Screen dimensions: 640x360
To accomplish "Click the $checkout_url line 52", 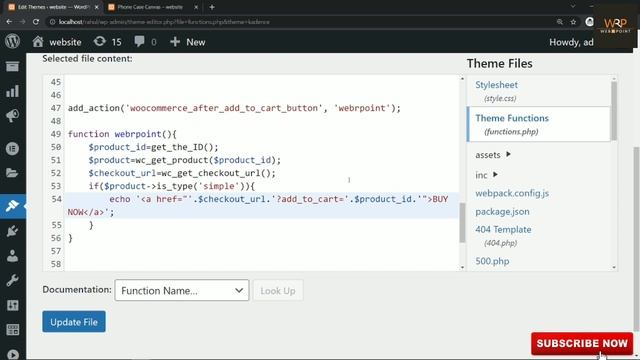I will click(x=182, y=173).
